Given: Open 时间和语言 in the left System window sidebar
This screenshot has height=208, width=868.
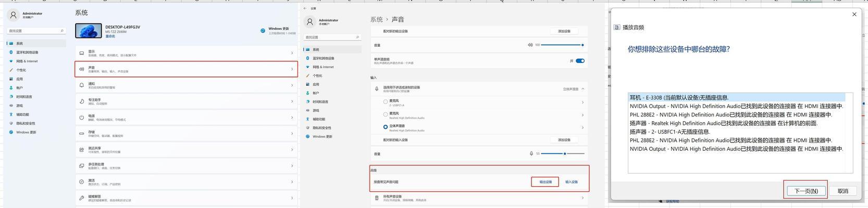Looking at the screenshot, I should click(x=24, y=97).
